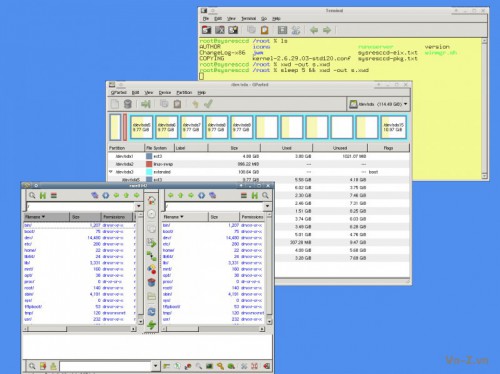Click GParted's Copy partition icon
Image resolution: width=500 pixels, height=374 pixels.
click(164, 104)
